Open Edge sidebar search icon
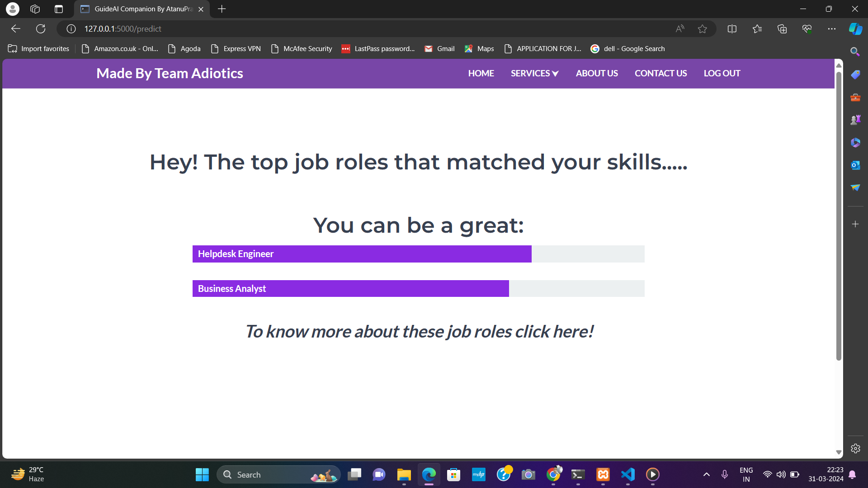868x488 pixels. tap(855, 52)
